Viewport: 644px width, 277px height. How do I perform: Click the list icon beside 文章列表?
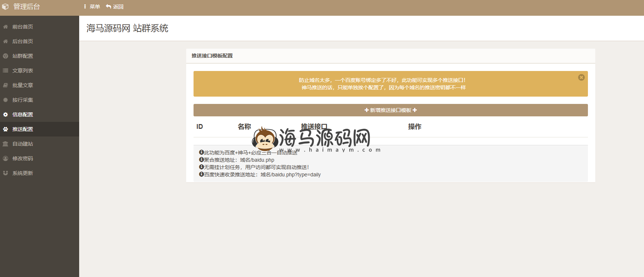coord(5,71)
